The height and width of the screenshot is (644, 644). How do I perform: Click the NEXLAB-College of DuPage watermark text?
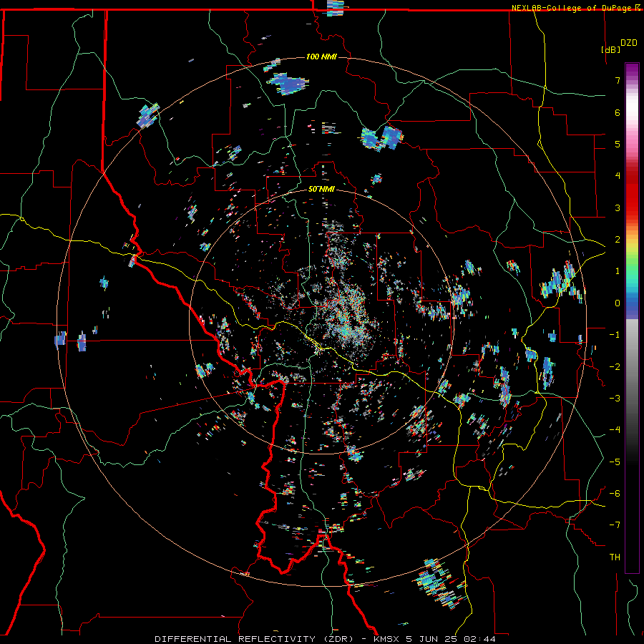pos(571,8)
